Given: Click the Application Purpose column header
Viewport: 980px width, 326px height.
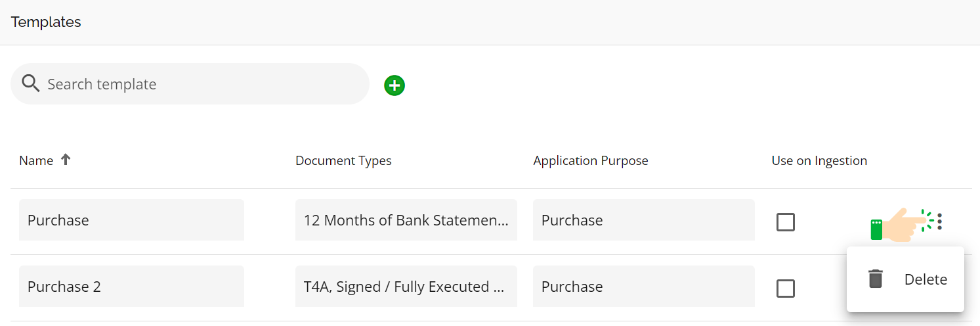Looking at the screenshot, I should 591,161.
